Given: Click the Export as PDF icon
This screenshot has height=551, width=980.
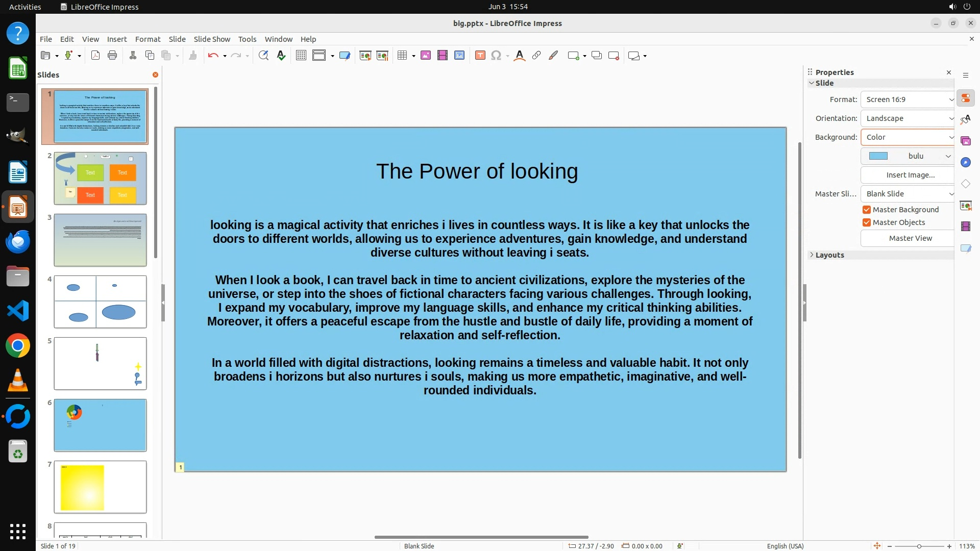Looking at the screenshot, I should [95, 56].
